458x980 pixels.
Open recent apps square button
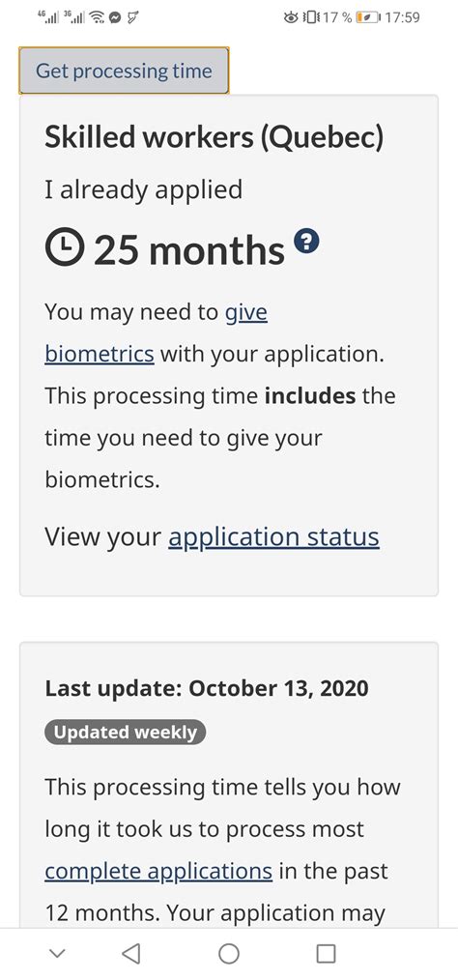coord(327,953)
